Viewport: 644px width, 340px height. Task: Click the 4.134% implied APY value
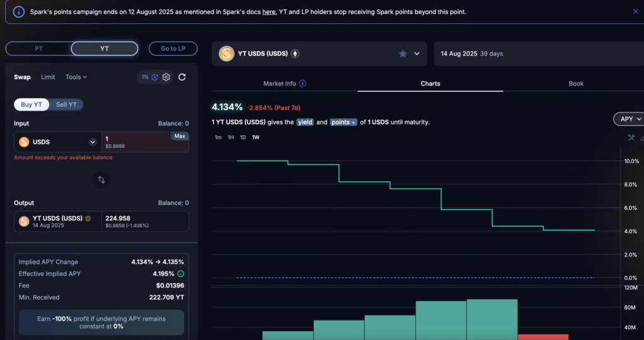point(227,107)
